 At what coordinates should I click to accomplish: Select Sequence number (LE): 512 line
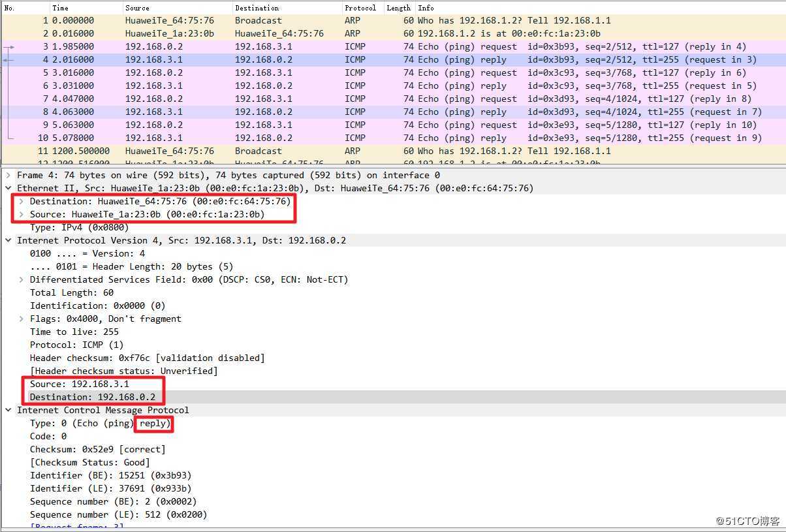point(118,514)
